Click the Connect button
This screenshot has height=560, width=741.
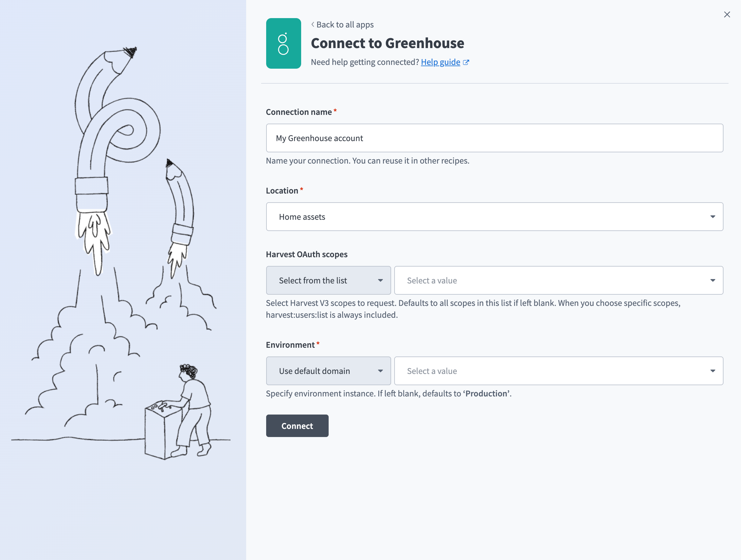297,425
